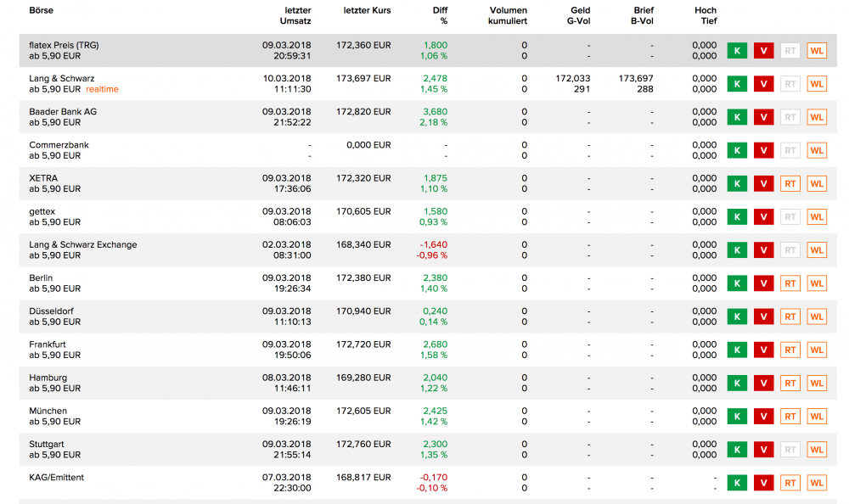Select the Lang & Schwarz Exchange row name
The height and width of the screenshot is (504, 849).
point(82,244)
